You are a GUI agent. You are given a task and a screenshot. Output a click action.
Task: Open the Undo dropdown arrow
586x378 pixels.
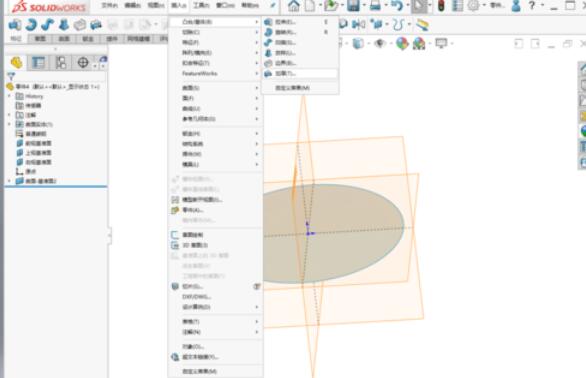coord(408,6)
